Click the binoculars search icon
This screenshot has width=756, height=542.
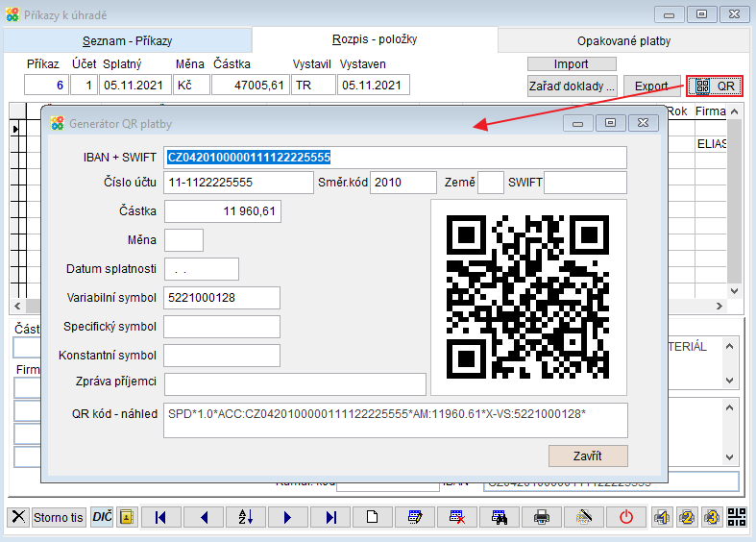[499, 517]
